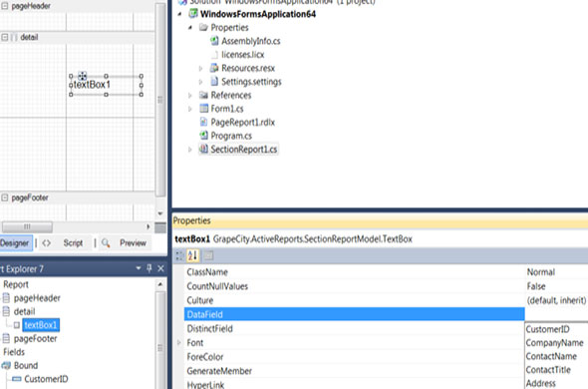The image size is (588, 389).
Task: Select Program.cs file
Action: coord(231,136)
